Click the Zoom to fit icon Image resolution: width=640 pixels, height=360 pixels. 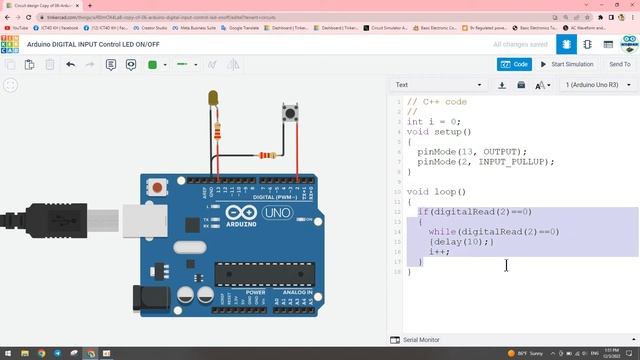point(11,85)
